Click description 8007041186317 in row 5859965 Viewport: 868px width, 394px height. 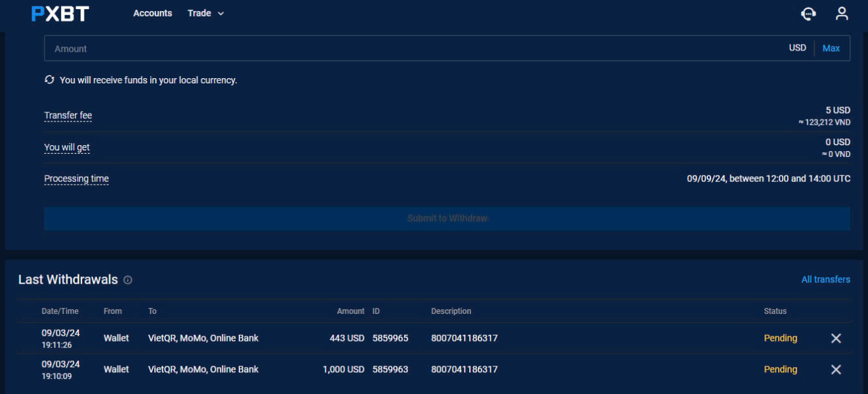coord(464,338)
